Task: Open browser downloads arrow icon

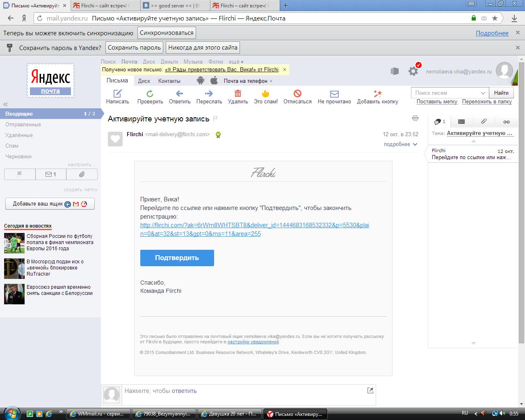Action: tap(514, 18)
